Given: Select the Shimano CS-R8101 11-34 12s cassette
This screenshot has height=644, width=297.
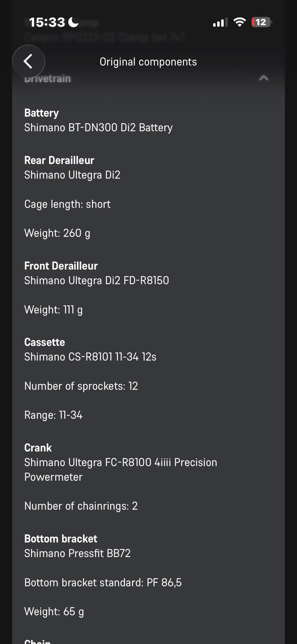Looking at the screenshot, I should coord(90,357).
